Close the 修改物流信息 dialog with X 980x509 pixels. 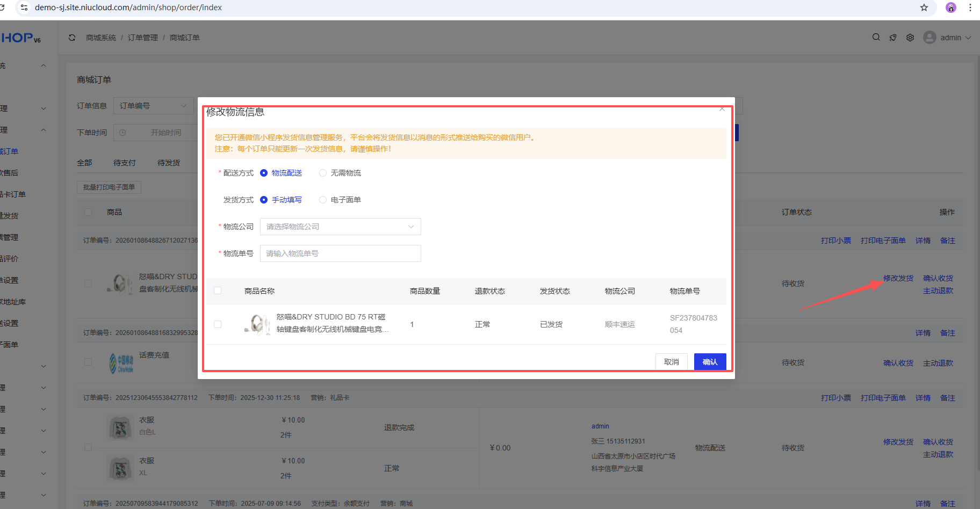pyautogui.click(x=722, y=109)
